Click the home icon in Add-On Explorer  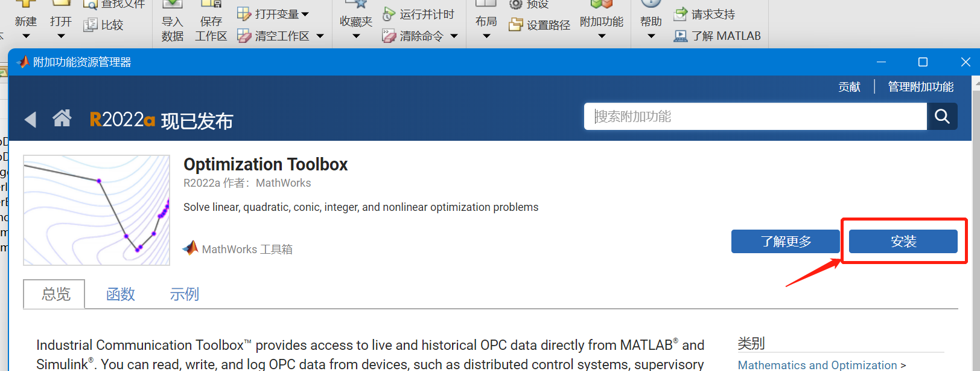(62, 118)
